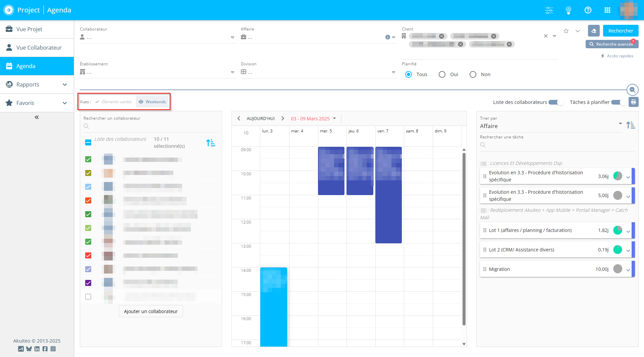Viewport: 644px width, 357px height.
Task: Click Ajouter un collaborateur button
Action: (x=151, y=311)
